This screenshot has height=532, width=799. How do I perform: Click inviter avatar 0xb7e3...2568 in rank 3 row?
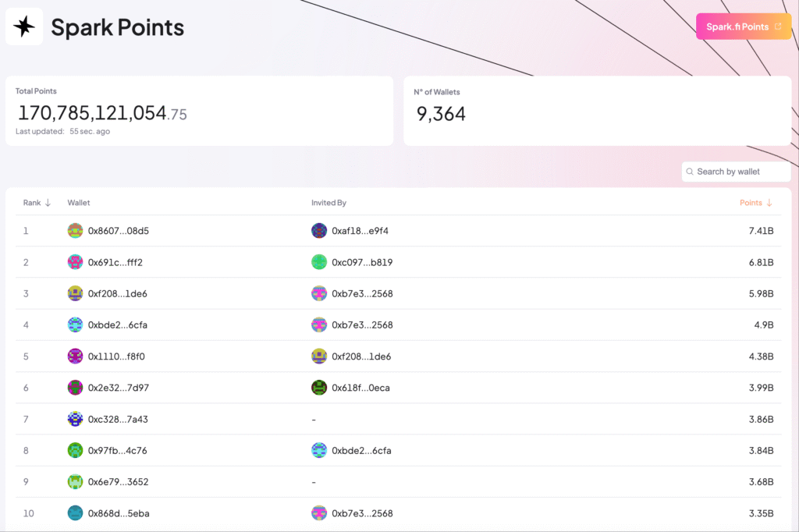319,293
